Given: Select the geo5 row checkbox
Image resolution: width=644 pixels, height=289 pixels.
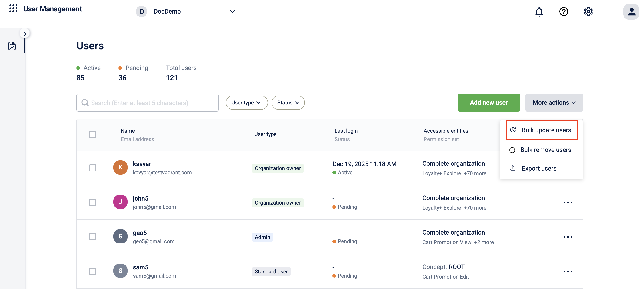Looking at the screenshot, I should tap(92, 237).
